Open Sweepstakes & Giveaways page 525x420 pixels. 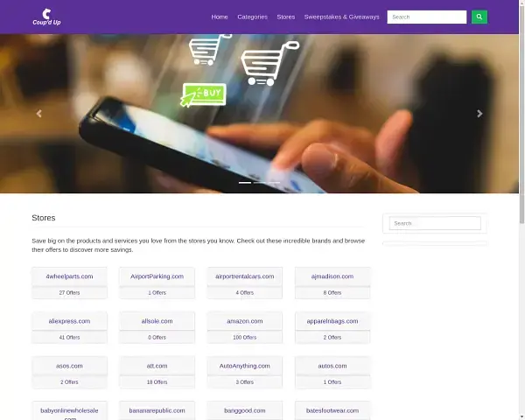[x=342, y=17]
